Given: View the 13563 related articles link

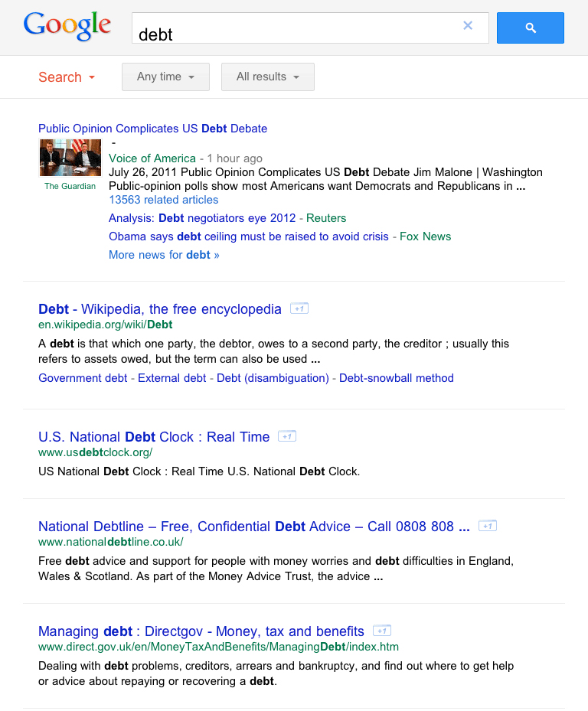Looking at the screenshot, I should pyautogui.click(x=163, y=200).
